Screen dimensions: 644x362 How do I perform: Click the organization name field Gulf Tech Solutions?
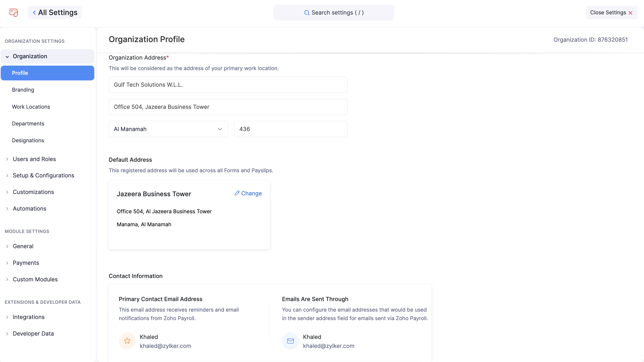pos(228,84)
